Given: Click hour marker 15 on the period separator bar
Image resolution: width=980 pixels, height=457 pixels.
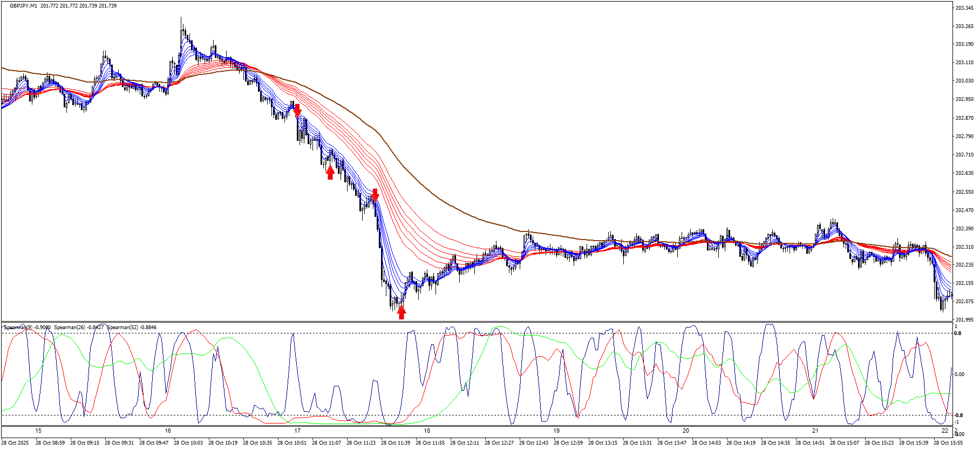Looking at the screenshot, I should coord(38,431).
